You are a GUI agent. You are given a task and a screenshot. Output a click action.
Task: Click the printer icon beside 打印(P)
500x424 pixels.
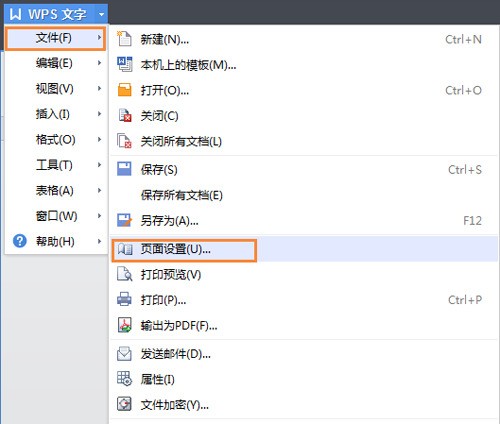(124, 299)
